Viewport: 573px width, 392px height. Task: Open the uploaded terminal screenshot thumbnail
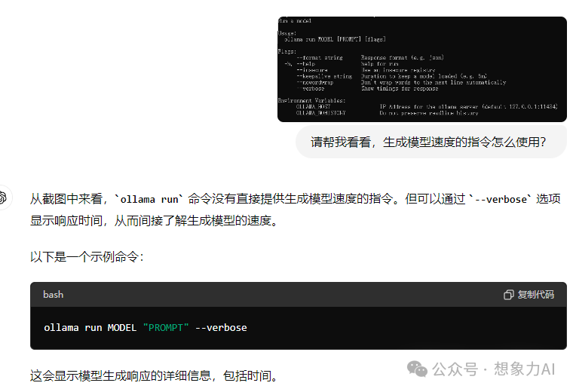pos(422,69)
